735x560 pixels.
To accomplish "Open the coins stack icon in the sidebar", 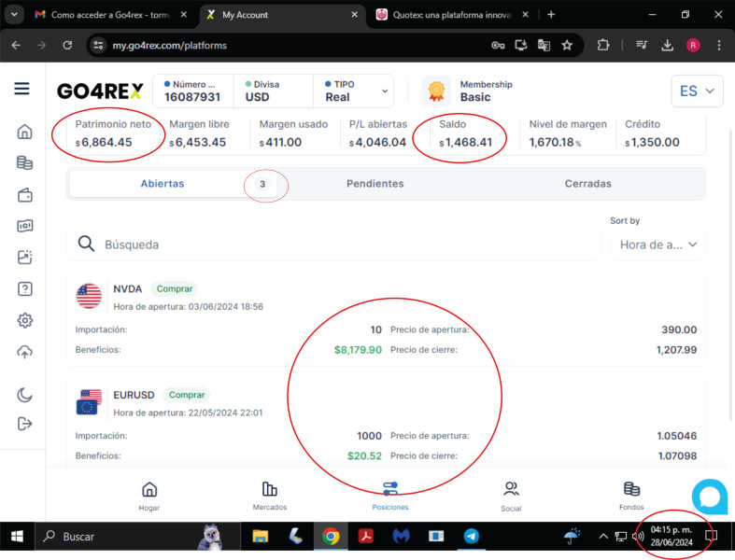I will tap(24, 163).
